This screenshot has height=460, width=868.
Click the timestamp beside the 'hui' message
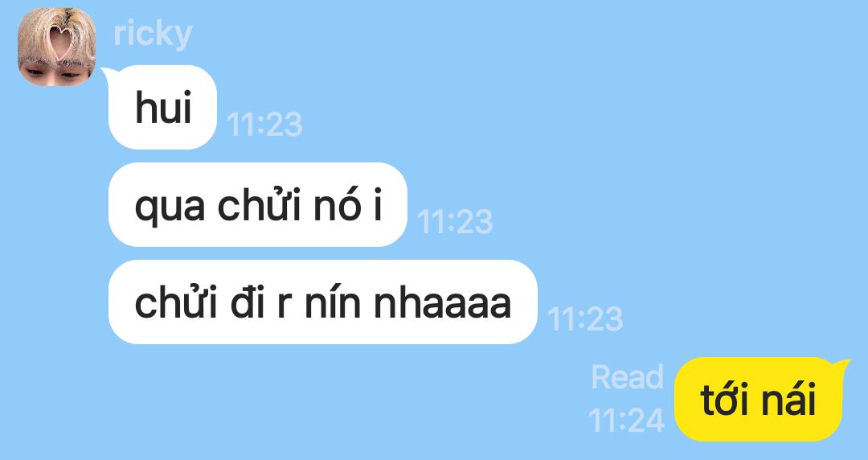(x=264, y=124)
